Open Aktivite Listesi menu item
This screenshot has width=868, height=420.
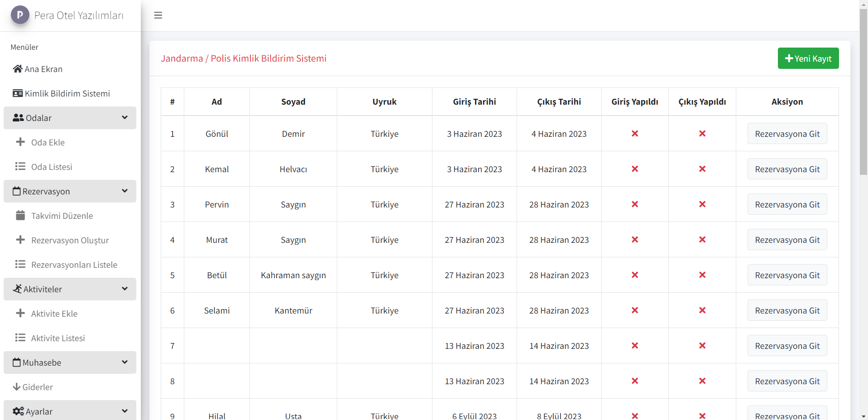58,338
